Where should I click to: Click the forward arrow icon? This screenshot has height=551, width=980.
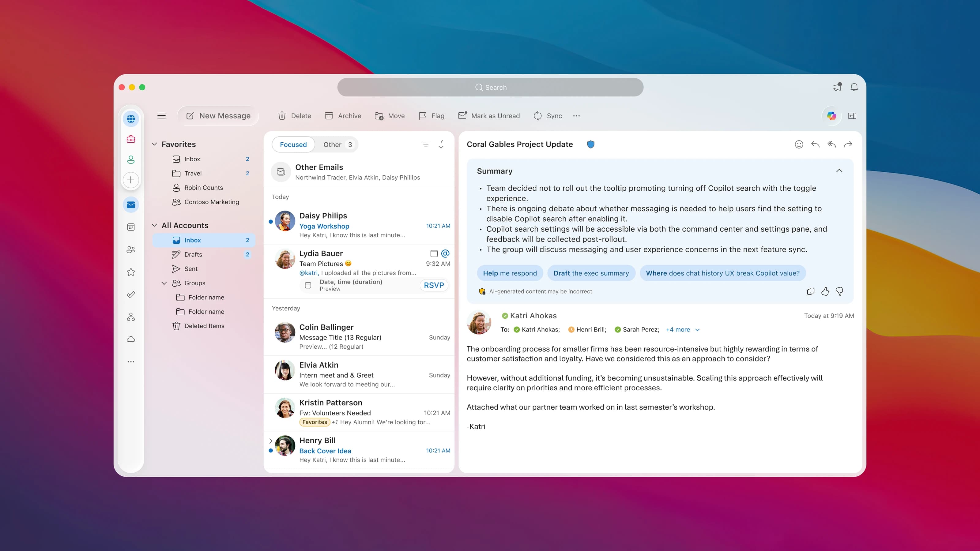[848, 144]
